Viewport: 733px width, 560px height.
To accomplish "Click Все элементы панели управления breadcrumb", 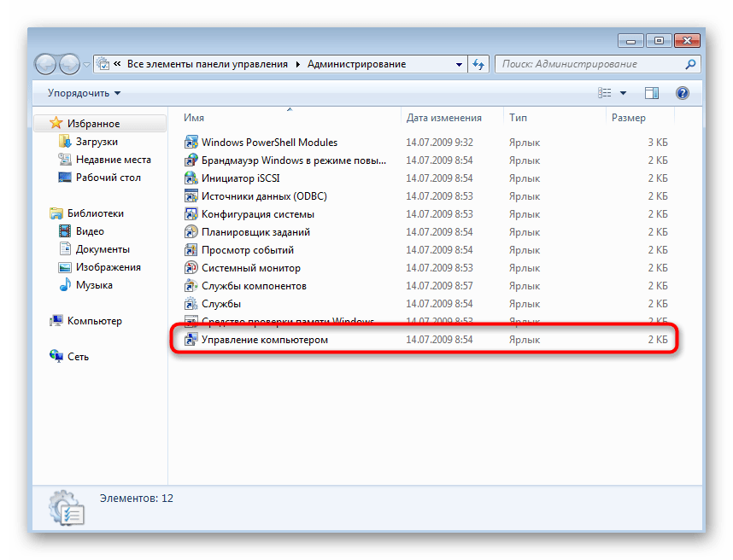I will coord(208,64).
